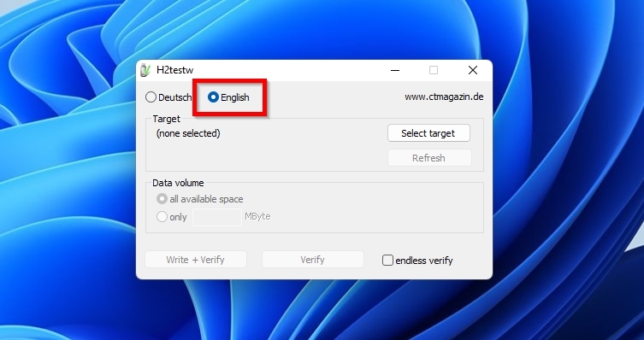
Task: Choose the only MByte radio option
Action: tap(162, 216)
